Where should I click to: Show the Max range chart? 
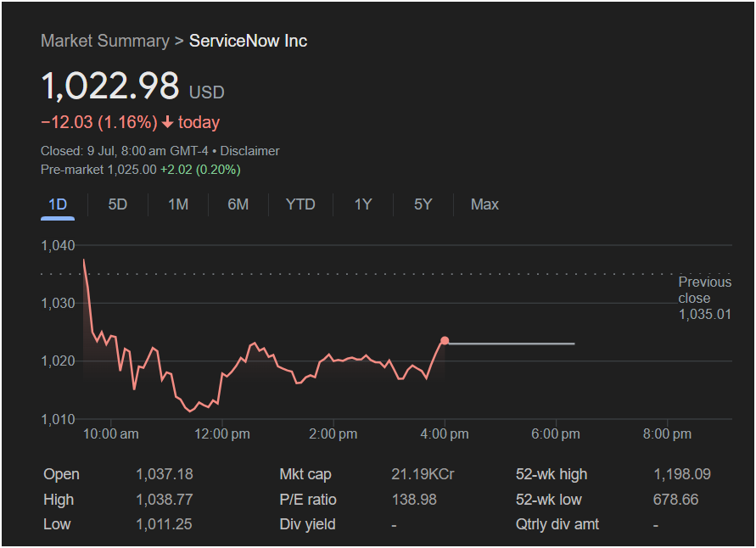click(x=484, y=204)
